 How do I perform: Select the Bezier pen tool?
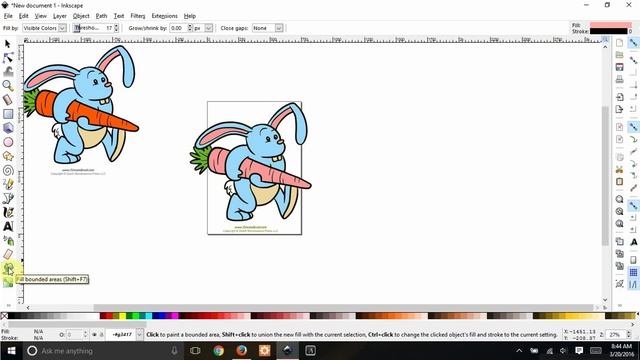[x=8, y=198]
